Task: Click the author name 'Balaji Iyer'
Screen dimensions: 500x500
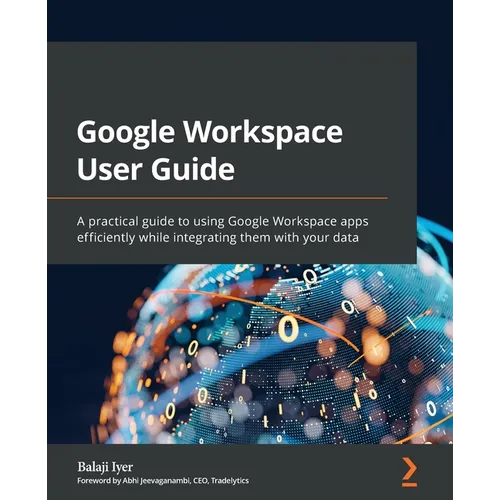Action: [x=105, y=467]
